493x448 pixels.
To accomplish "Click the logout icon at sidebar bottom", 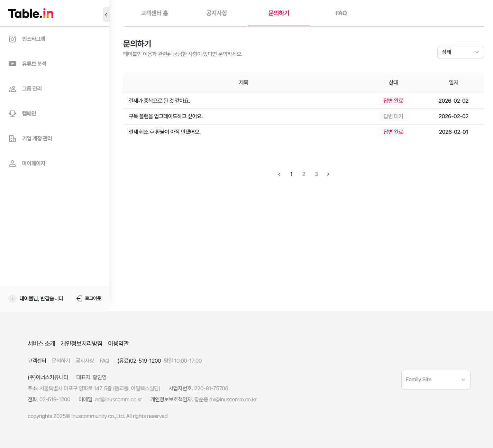I will pos(80,298).
